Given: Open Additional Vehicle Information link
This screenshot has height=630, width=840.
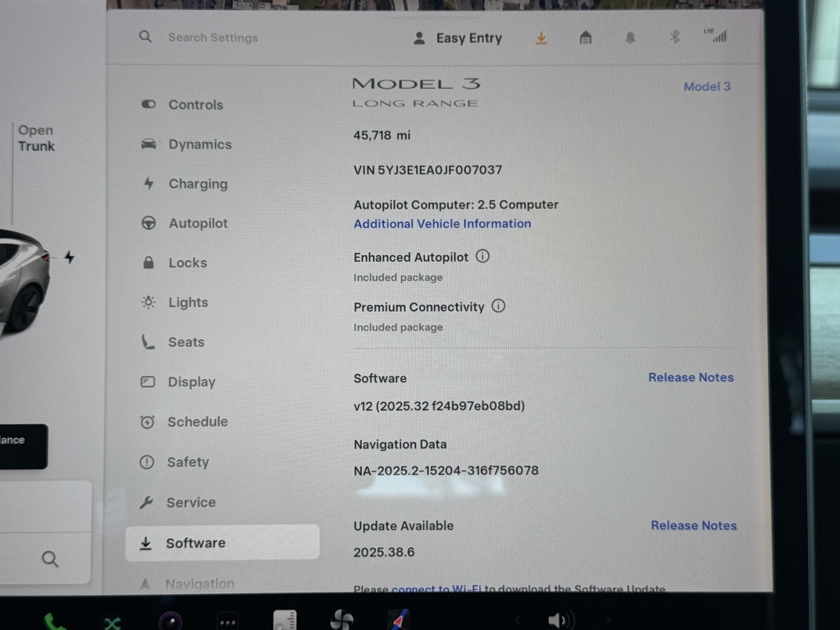Looking at the screenshot, I should 442,224.
